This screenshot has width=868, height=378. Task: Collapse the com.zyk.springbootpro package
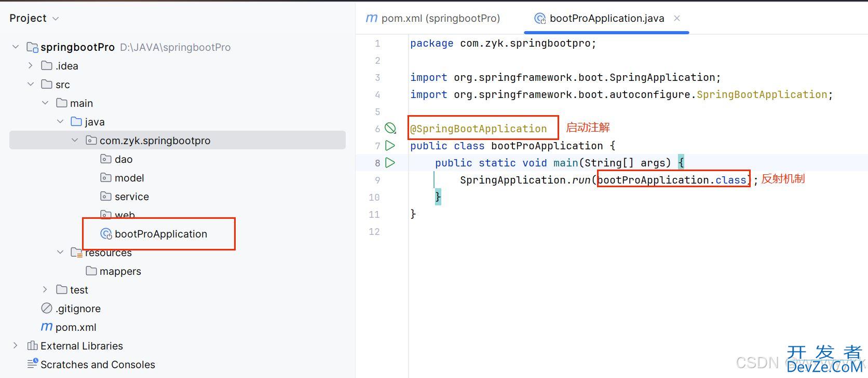point(75,141)
